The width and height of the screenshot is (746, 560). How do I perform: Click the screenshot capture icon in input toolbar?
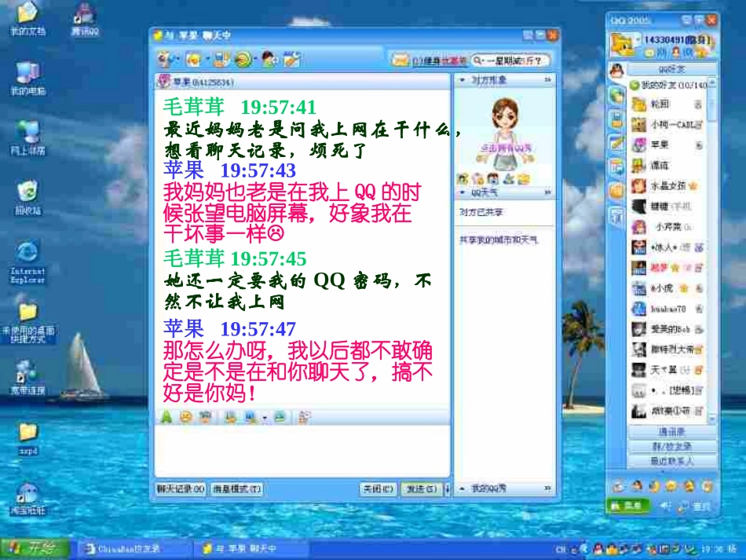(x=250, y=417)
